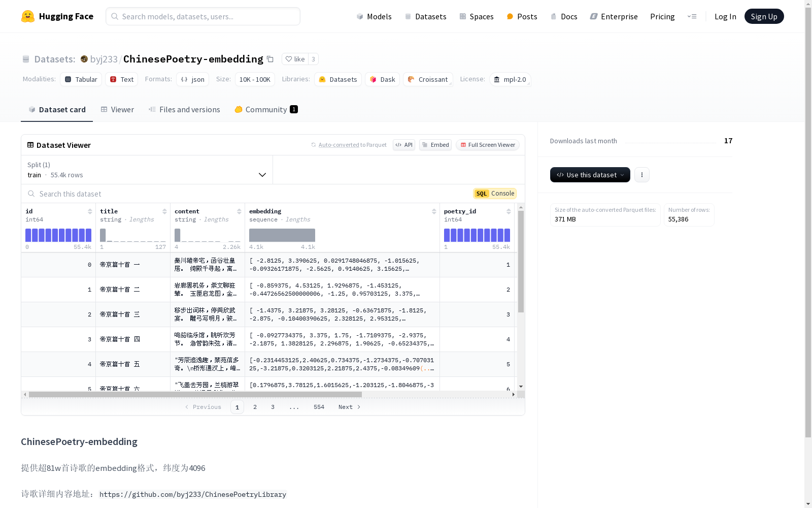This screenshot has height=508, width=812.
Task: Open the Use this dataset dropdown
Action: pos(590,175)
